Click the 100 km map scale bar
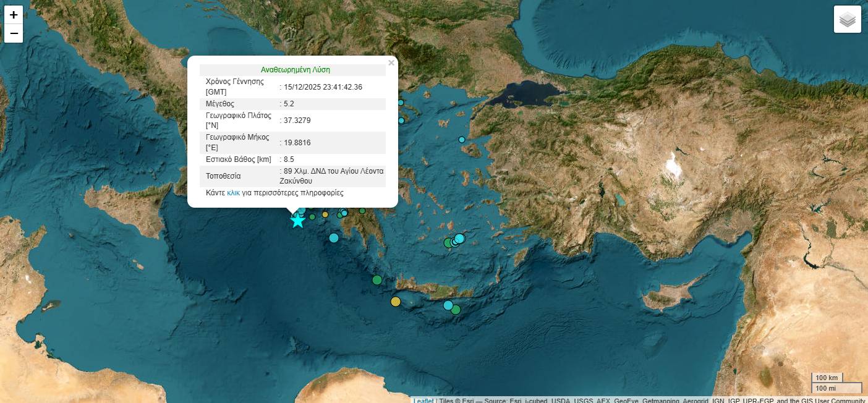 click(x=827, y=378)
